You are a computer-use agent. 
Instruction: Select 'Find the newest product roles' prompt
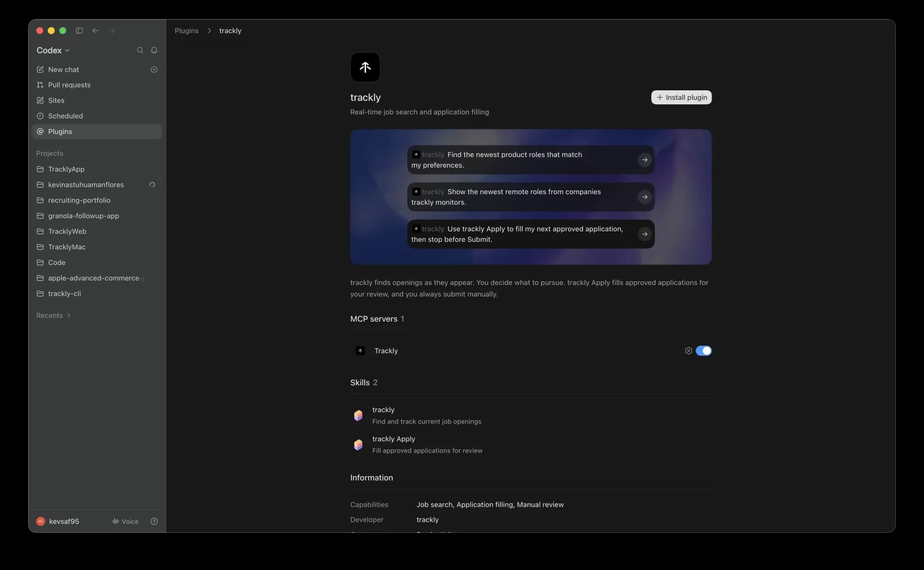tap(531, 160)
